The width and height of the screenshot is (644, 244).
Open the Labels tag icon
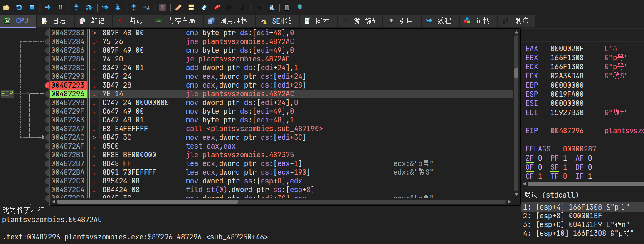pyautogui.click(x=204, y=7)
